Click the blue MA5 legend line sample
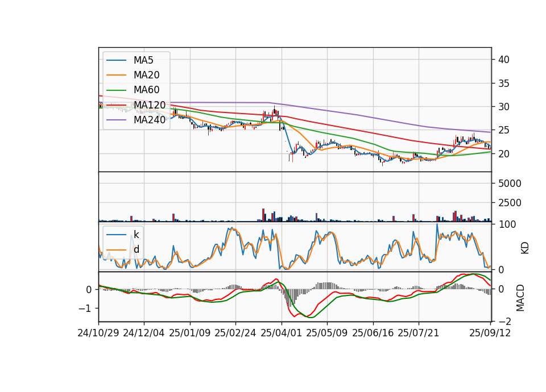This screenshot has width=546, height=392. [x=116, y=61]
